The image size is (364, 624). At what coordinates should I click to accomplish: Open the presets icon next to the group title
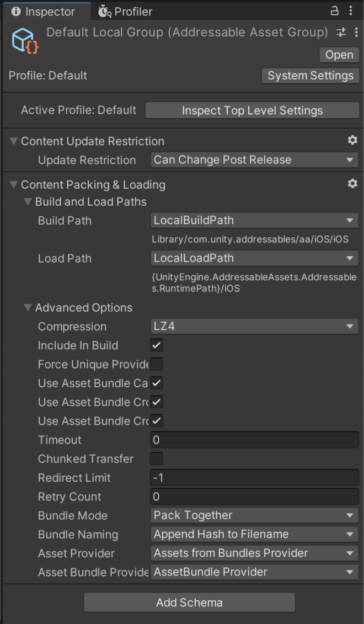click(341, 33)
